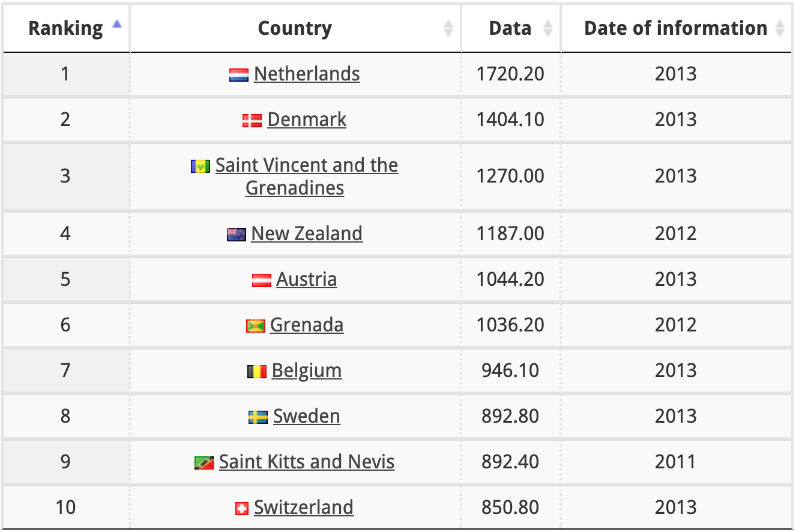Viewport: 796px width, 532px height.
Task: Open Saint Vincent and the Grenadines link
Action: point(307,177)
